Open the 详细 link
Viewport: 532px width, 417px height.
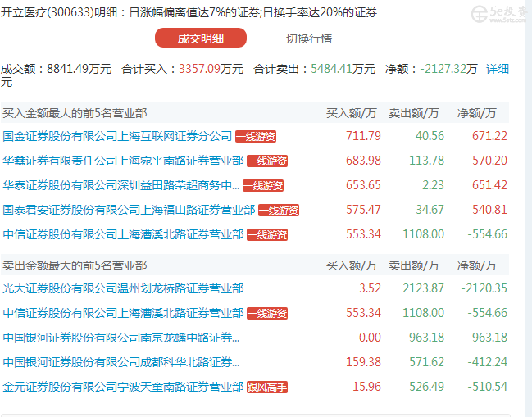coord(498,69)
